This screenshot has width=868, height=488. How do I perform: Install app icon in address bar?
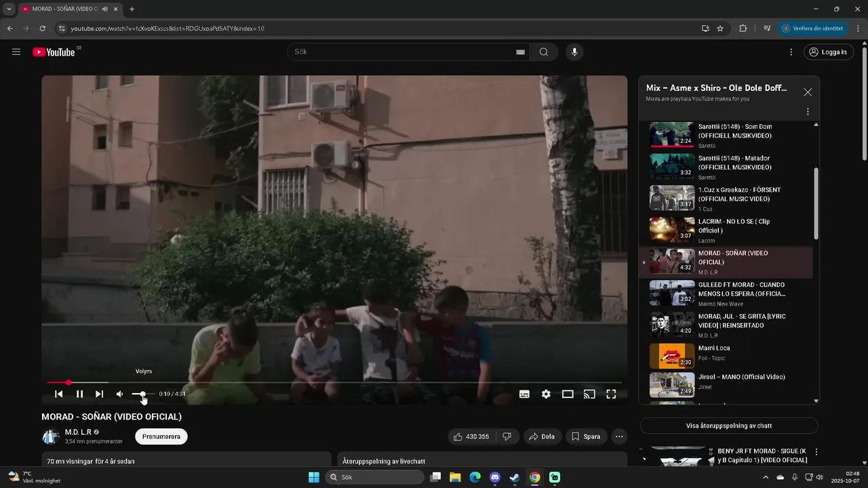(705, 28)
